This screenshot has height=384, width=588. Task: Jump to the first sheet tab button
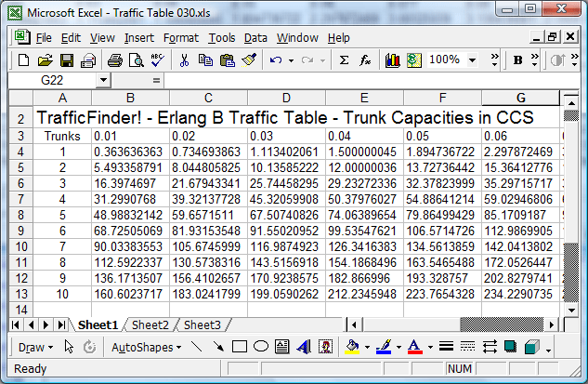tap(16, 324)
